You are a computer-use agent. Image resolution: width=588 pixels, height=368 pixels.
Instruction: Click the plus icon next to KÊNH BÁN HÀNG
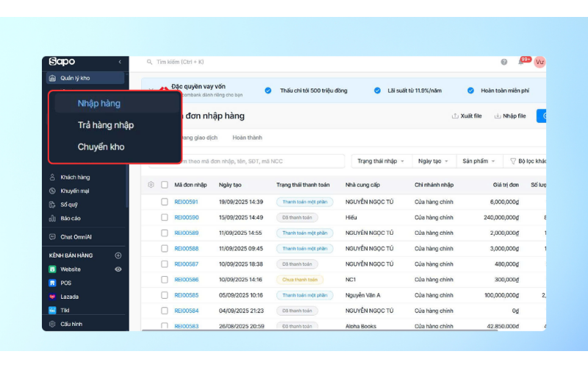[118, 255]
